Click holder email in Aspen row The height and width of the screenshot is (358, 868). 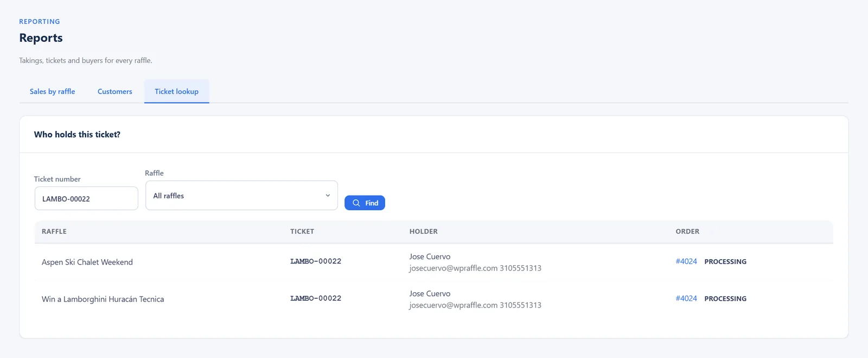(x=453, y=268)
